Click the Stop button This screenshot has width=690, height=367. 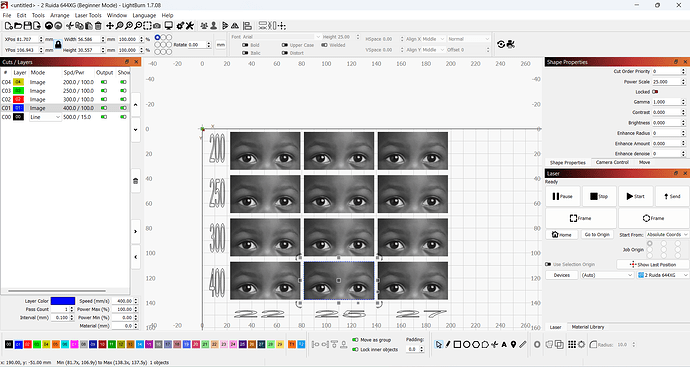click(599, 196)
